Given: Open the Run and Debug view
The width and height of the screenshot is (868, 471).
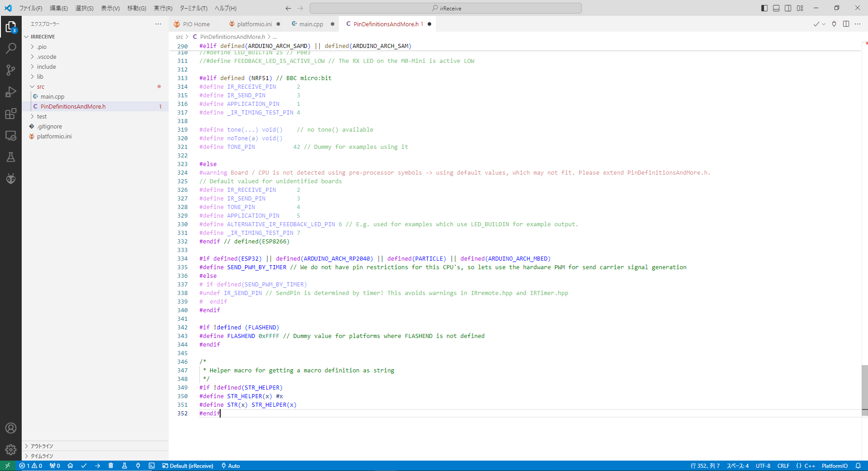Looking at the screenshot, I should 11,92.
